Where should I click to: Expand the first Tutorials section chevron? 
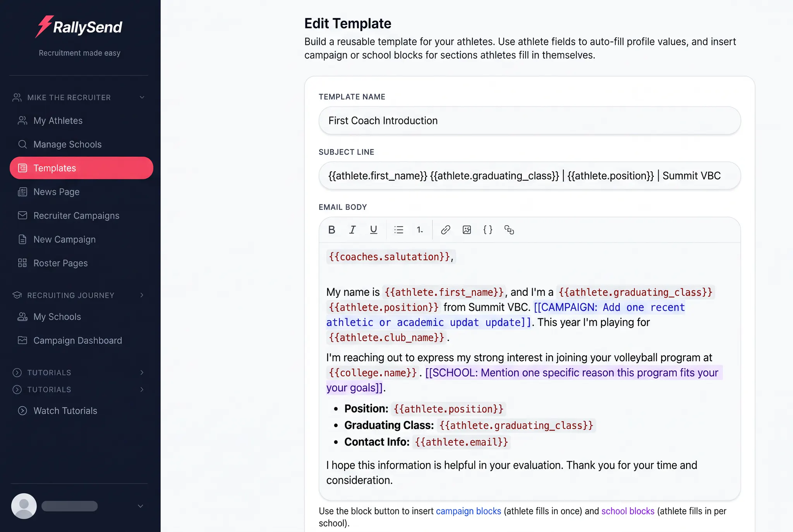tap(142, 372)
